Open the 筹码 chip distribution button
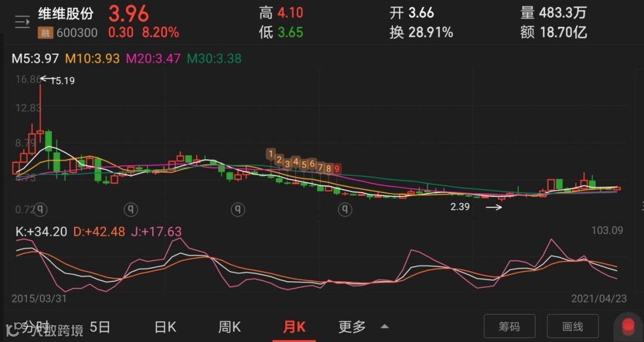This screenshot has width=644, height=342. pyautogui.click(x=509, y=327)
